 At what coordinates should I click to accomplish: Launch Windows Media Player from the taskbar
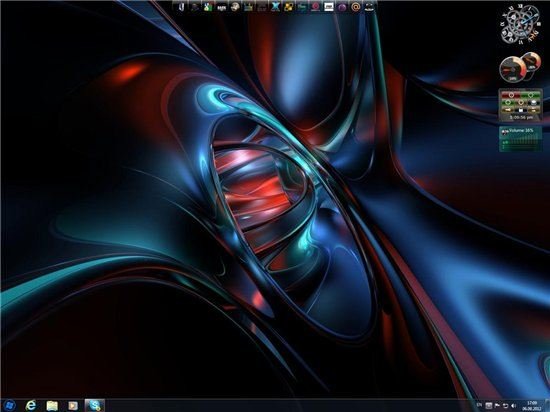pyautogui.click(x=73, y=405)
